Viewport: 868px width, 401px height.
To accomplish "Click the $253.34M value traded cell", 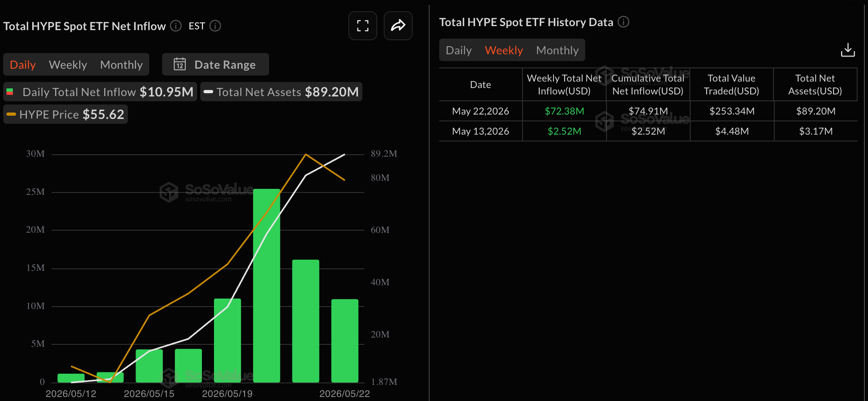I will click(732, 111).
